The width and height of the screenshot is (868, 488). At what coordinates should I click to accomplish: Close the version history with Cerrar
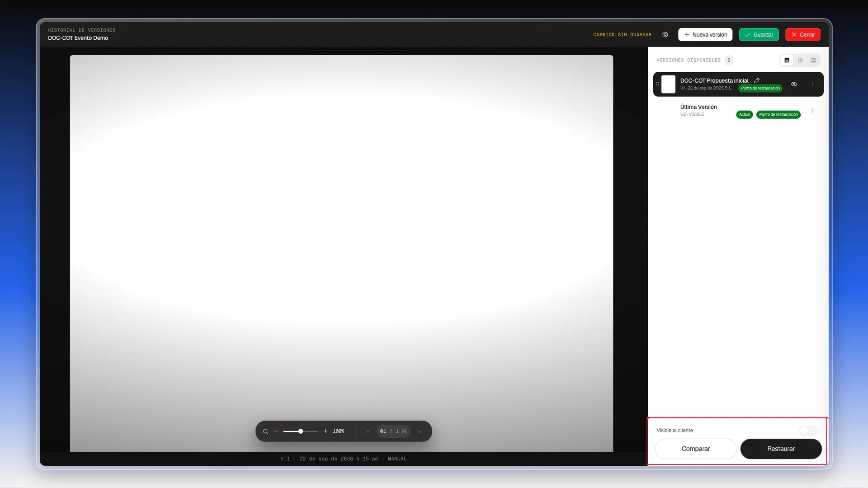point(803,35)
